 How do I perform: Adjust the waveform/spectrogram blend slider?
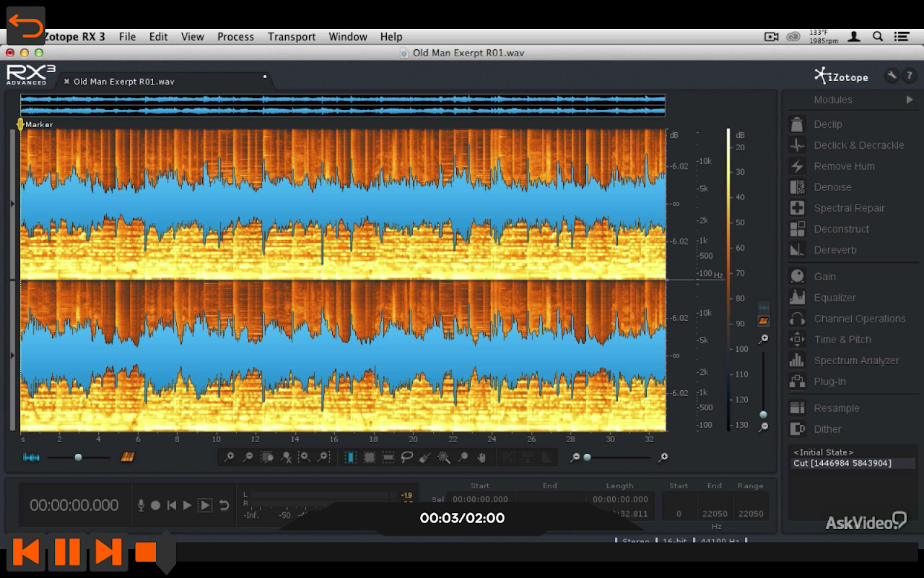pyautogui.click(x=78, y=457)
